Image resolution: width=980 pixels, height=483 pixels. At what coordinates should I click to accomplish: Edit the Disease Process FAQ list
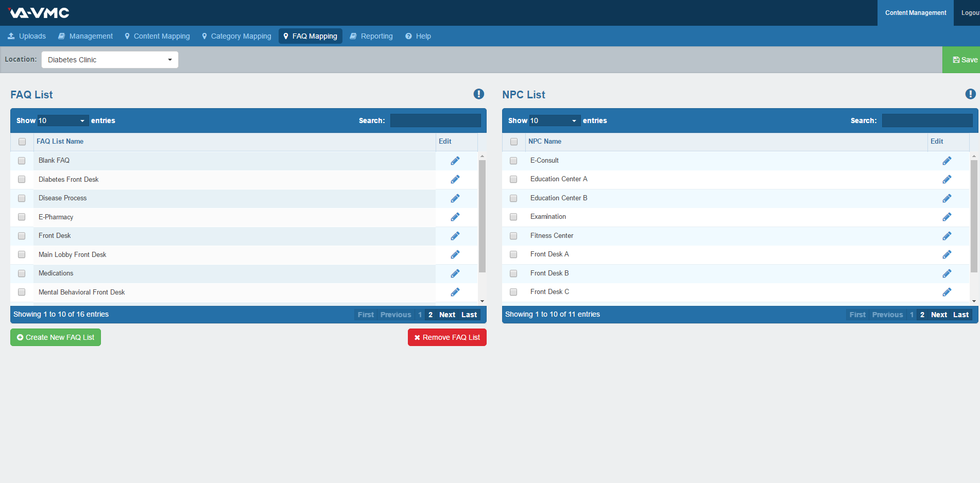455,198
